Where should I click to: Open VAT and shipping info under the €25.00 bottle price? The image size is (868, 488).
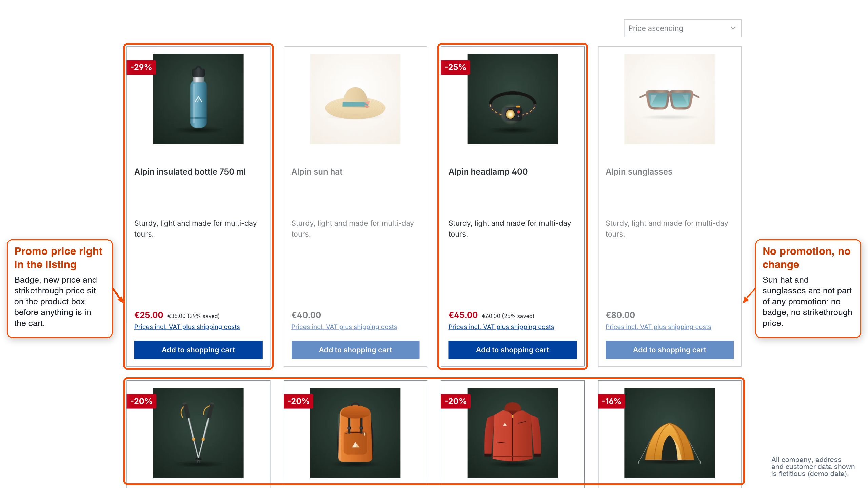coord(187,327)
